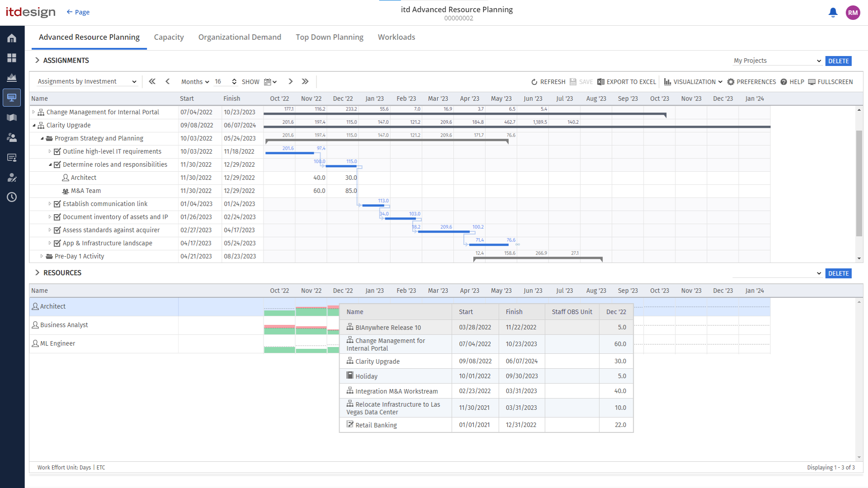Click the Holiday row in the allocation popup
The width and height of the screenshot is (868, 488).
486,376
